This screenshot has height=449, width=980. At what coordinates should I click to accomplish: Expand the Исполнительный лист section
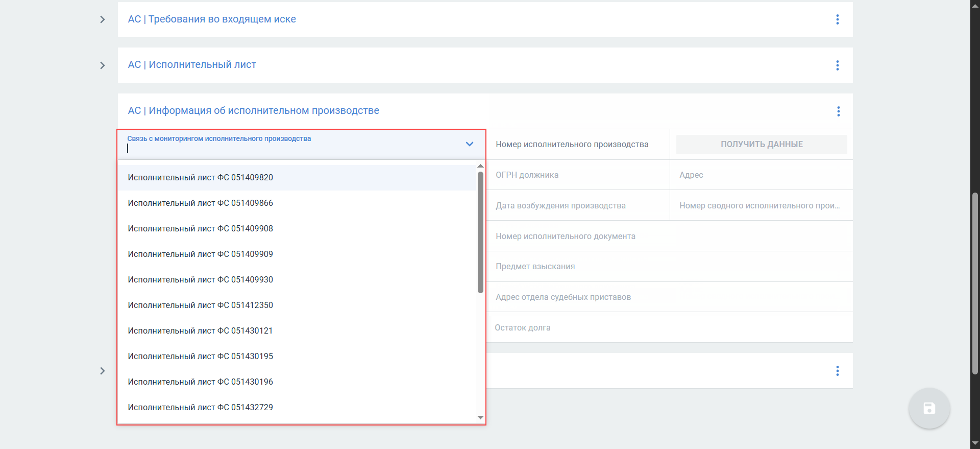coord(103,65)
